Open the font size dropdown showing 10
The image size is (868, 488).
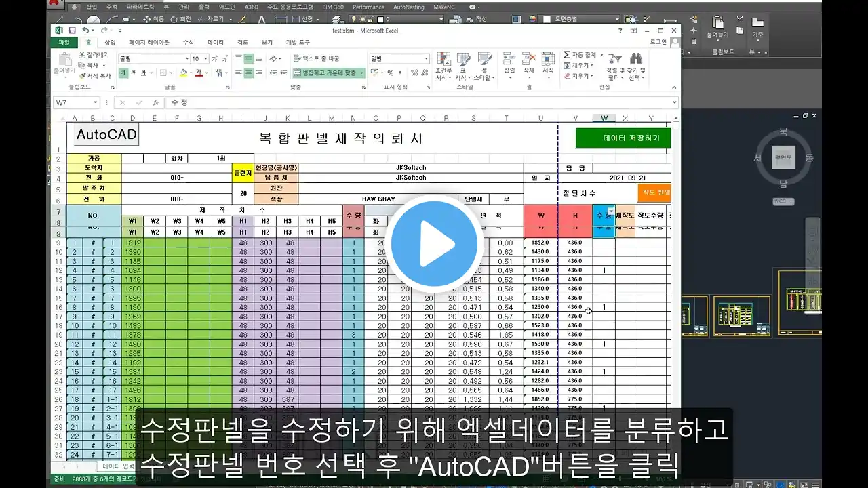point(205,59)
